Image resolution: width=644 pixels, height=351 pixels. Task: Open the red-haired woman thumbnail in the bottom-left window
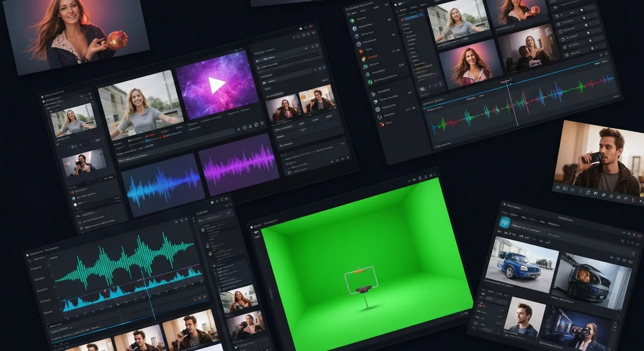(x=239, y=299)
